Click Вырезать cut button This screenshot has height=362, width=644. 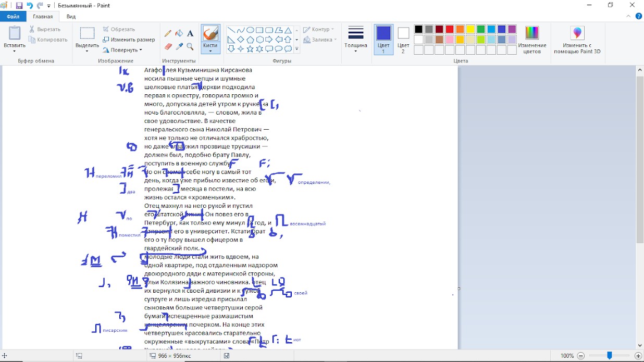(45, 30)
